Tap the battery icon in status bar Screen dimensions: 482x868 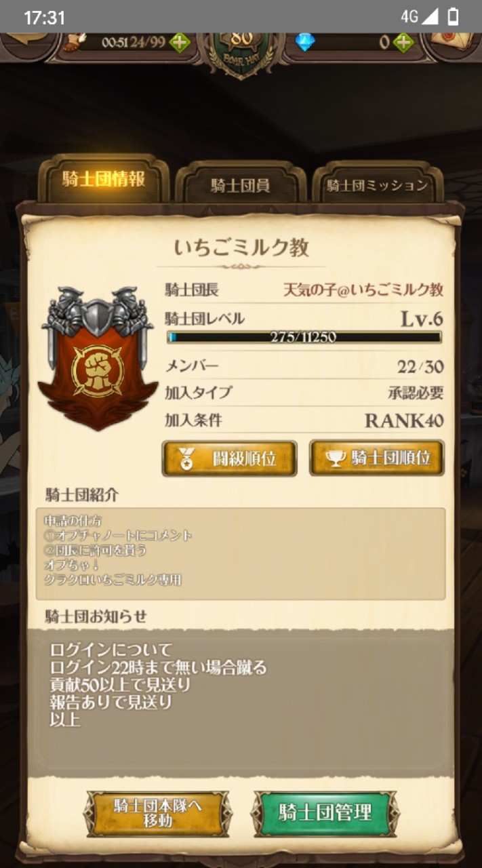point(453,17)
